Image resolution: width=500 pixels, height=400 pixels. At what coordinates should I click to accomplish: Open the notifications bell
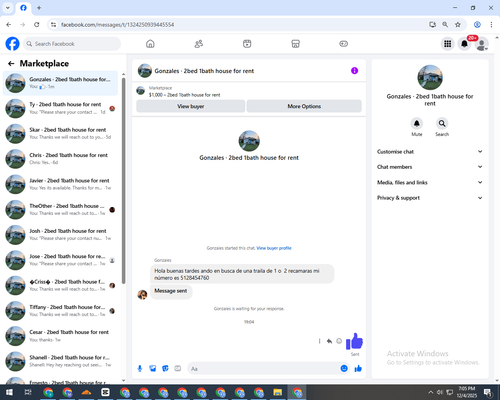coord(464,44)
